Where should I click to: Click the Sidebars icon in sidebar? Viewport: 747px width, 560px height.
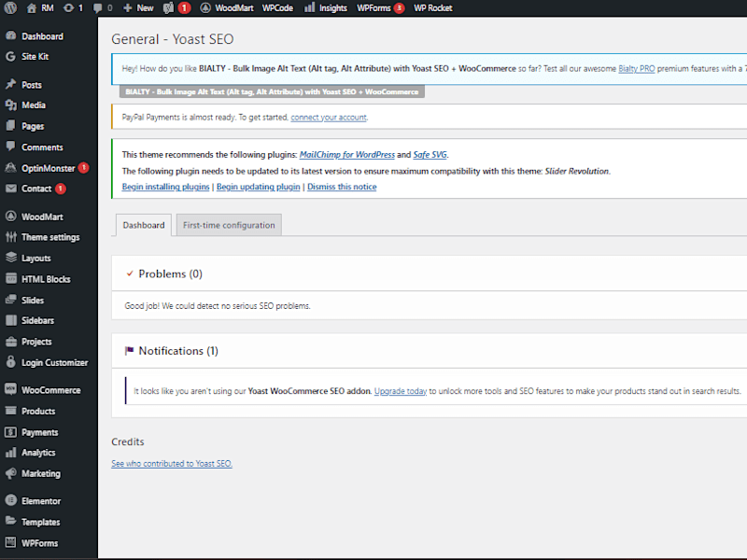[11, 320]
